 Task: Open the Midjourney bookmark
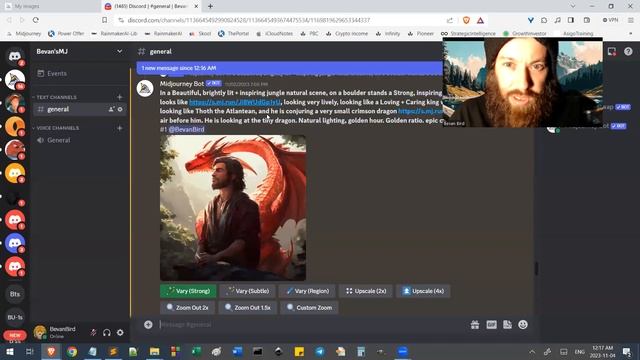pyautogui.click(x=24, y=33)
